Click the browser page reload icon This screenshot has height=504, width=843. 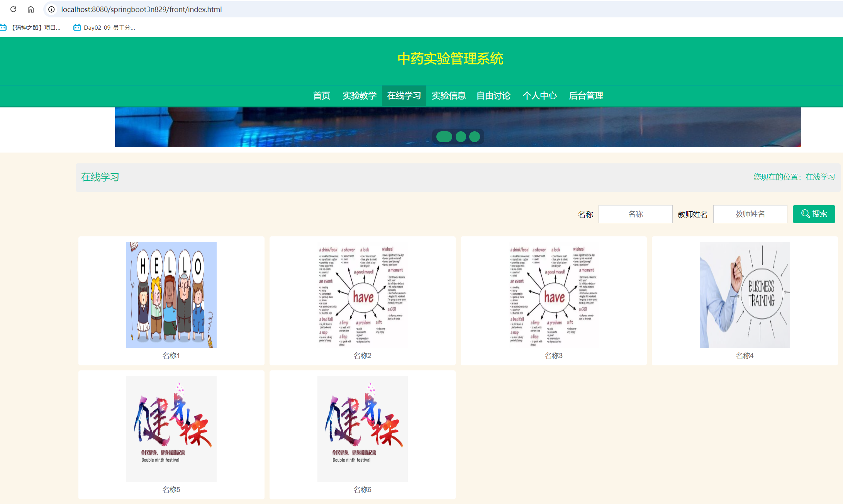pos(14,9)
